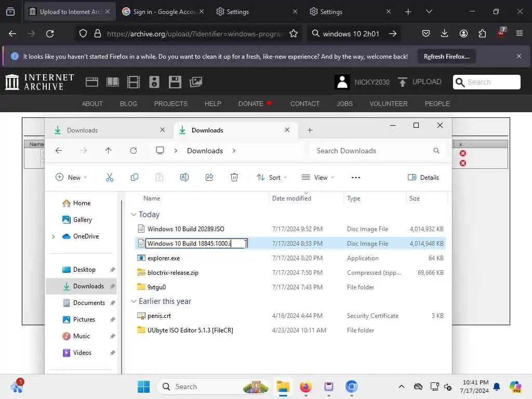Click the Copy icon in Explorer toolbar
This screenshot has width=532, height=399.
pos(135,177)
